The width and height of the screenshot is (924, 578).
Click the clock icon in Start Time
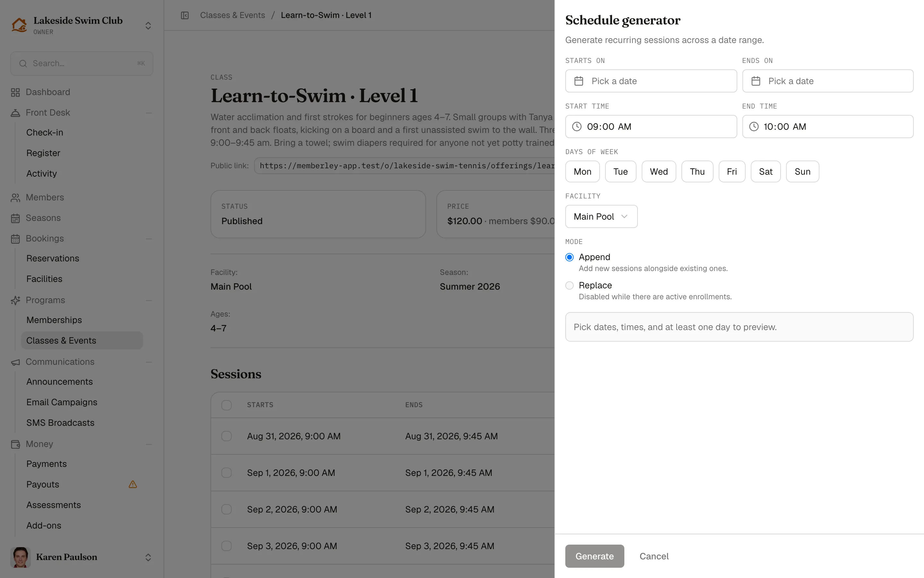tap(577, 127)
